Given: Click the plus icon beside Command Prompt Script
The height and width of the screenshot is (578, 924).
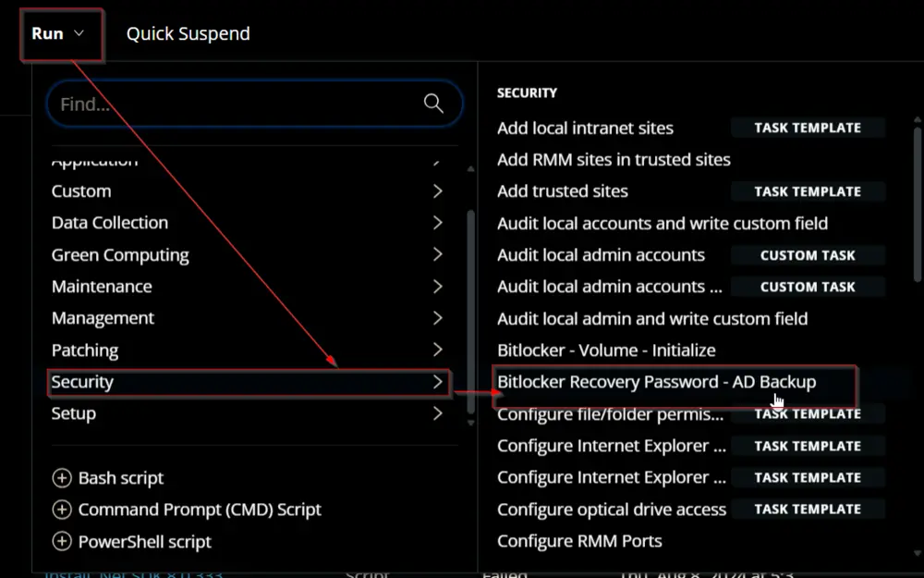Looking at the screenshot, I should point(62,510).
